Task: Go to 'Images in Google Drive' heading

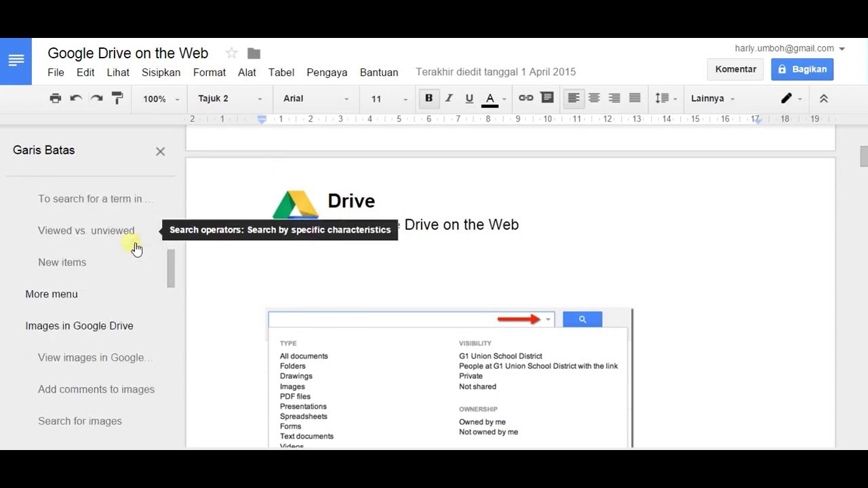Action: click(x=79, y=326)
